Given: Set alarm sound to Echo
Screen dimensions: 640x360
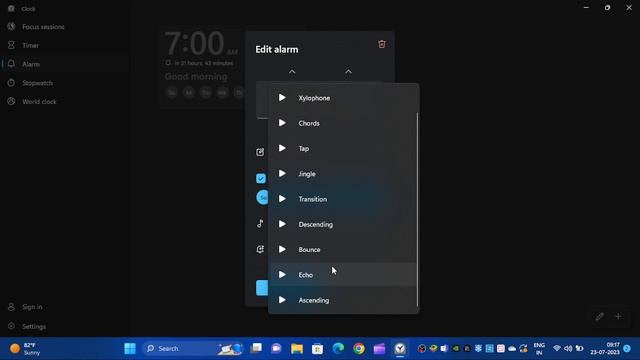Looking at the screenshot, I should (343, 275).
